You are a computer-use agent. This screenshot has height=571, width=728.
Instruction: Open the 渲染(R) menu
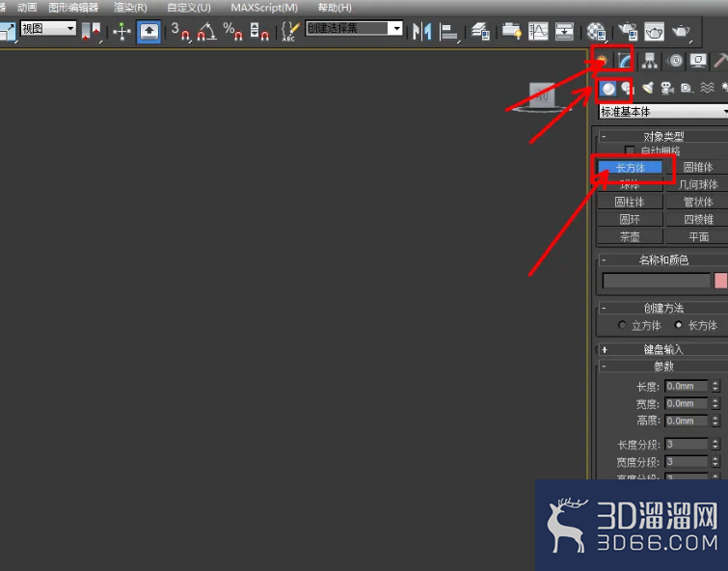coord(130,8)
